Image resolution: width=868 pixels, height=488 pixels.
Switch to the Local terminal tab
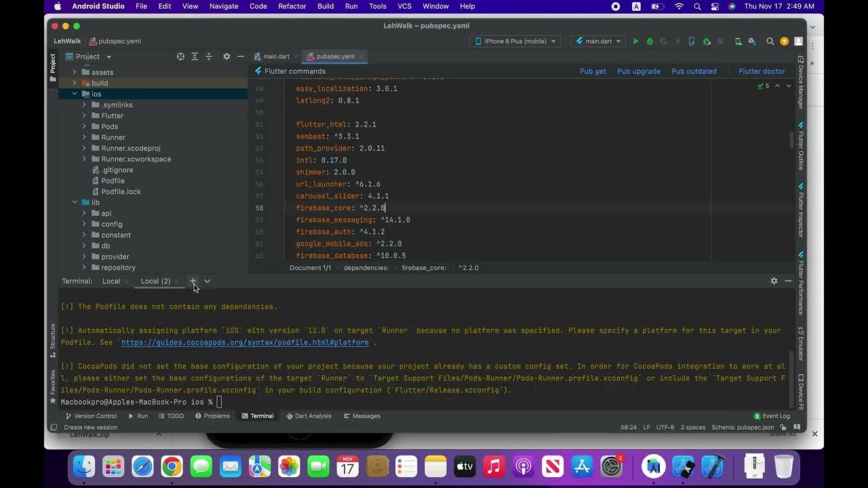(x=111, y=281)
